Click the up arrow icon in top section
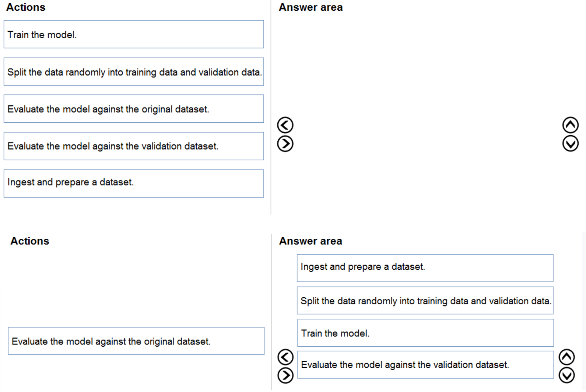The width and height of the screenshot is (586, 392). [570, 125]
